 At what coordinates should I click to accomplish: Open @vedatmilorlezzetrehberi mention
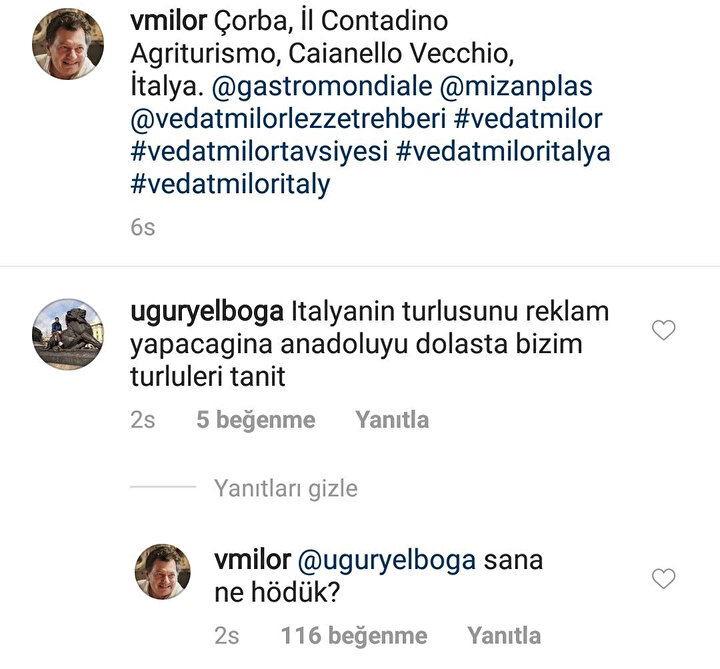pyautogui.click(x=288, y=119)
